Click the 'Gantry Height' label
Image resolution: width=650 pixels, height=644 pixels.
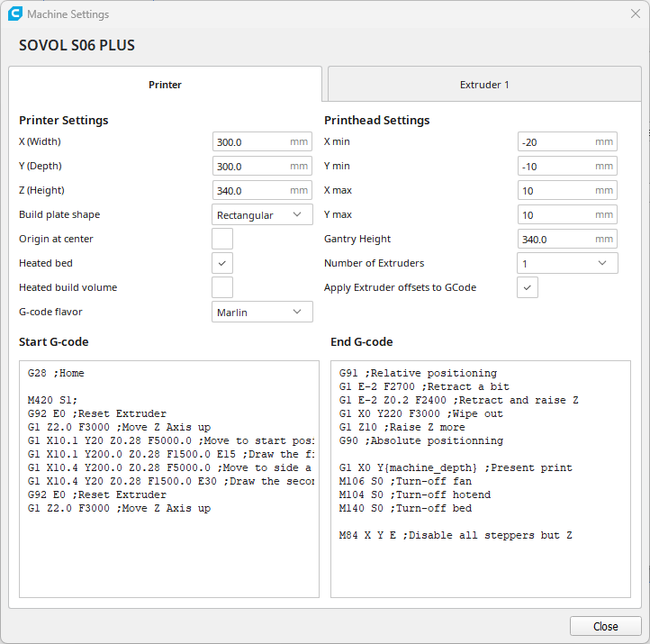click(357, 239)
